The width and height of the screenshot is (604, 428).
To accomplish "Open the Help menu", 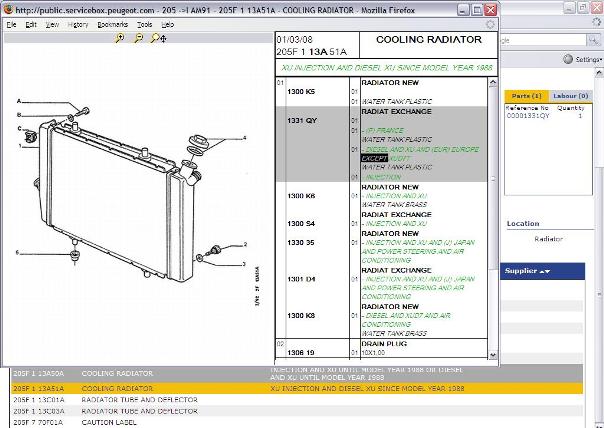I will [168, 25].
